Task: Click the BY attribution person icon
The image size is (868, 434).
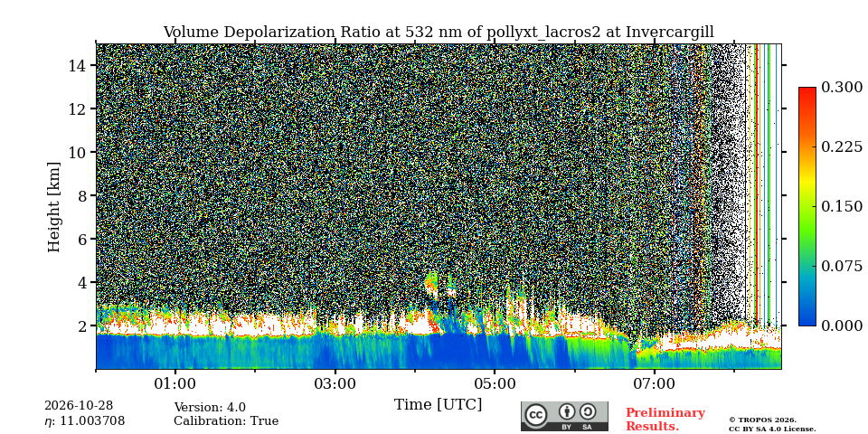Action: 566,411
